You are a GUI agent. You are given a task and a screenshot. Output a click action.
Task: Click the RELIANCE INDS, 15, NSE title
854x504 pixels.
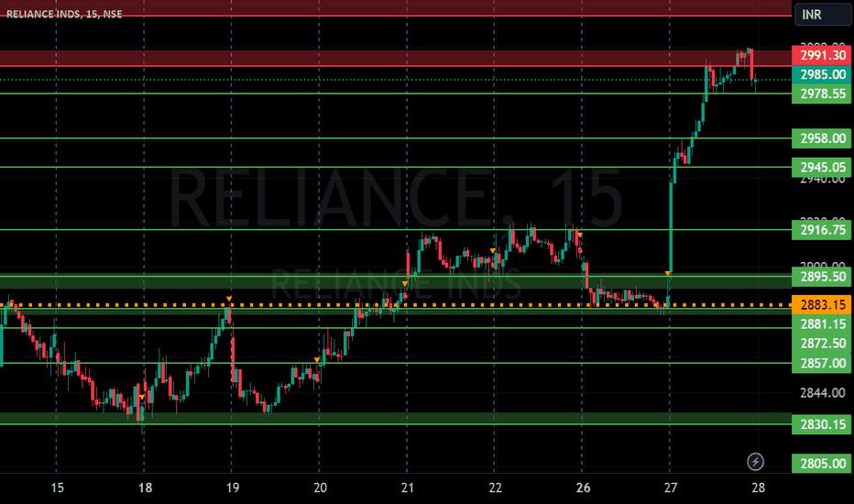(64, 14)
